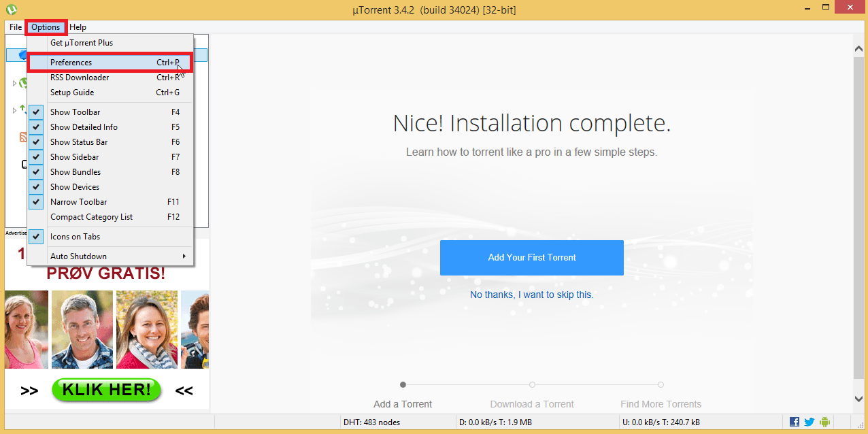Click the Download a Torrent step marker
Image resolution: width=868 pixels, height=434 pixels.
point(532,385)
